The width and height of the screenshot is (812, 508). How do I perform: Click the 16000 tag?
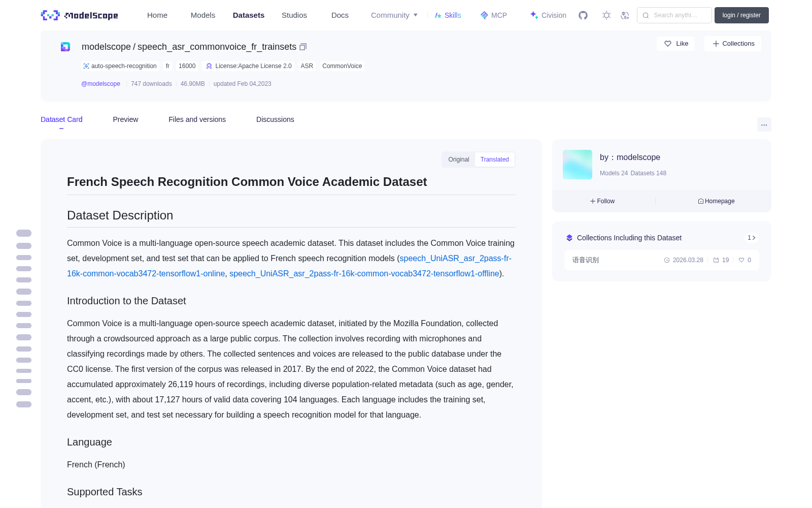[x=187, y=66]
